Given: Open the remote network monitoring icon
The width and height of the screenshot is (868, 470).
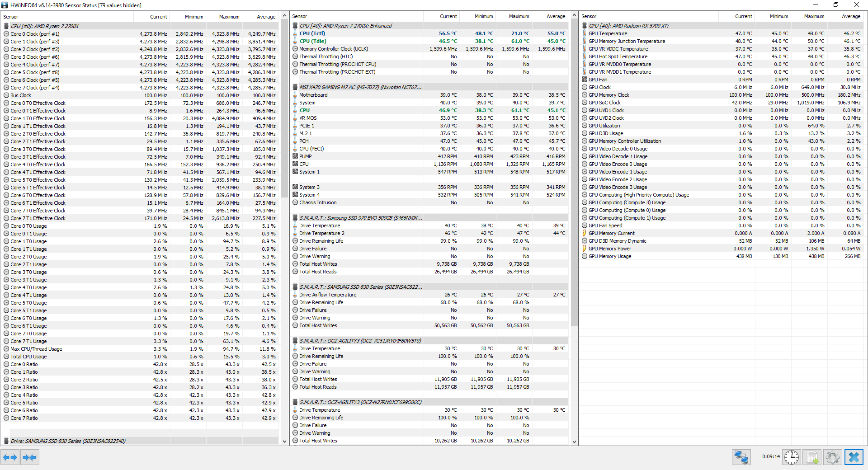Looking at the screenshot, I should 741,457.
